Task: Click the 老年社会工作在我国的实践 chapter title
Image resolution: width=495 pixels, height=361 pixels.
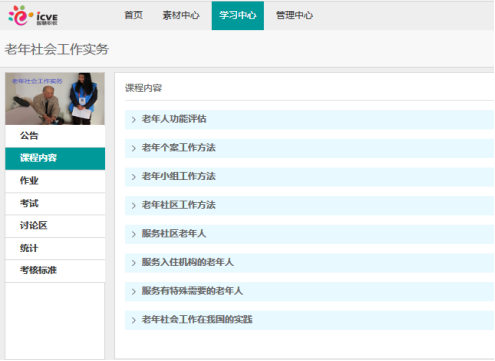Action: (197, 320)
